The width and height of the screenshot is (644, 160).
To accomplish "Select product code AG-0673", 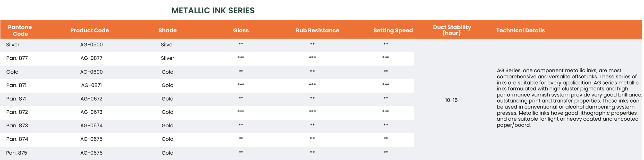I will [91, 112].
